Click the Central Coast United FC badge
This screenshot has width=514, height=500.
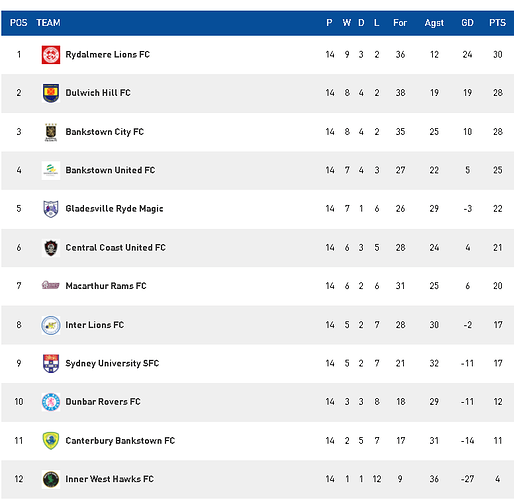pos(51,248)
